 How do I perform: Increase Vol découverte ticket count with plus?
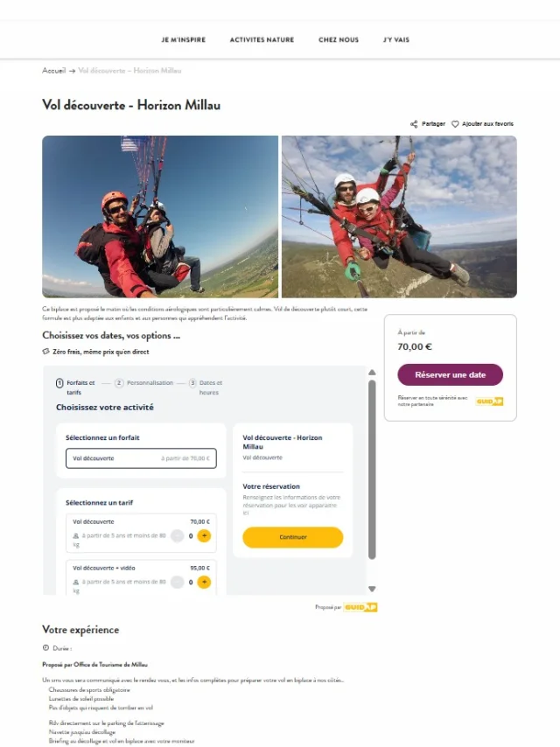[204, 536]
